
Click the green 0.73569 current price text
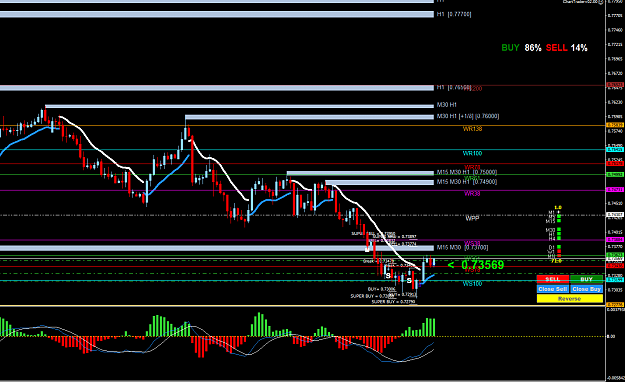pos(482,265)
